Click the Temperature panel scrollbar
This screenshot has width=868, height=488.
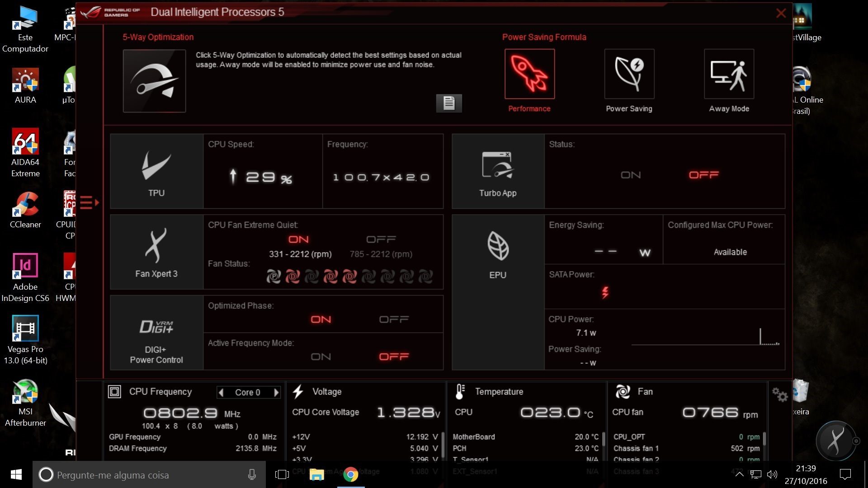[x=604, y=438]
